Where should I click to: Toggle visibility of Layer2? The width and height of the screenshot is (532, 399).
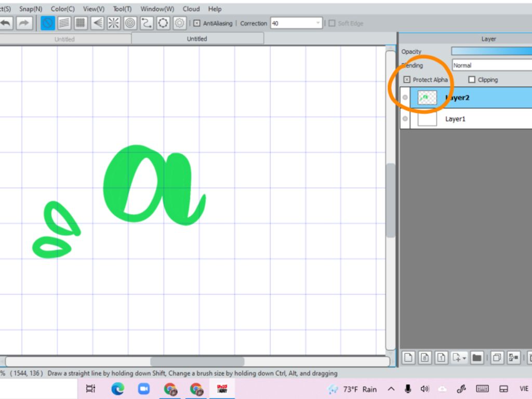click(405, 98)
